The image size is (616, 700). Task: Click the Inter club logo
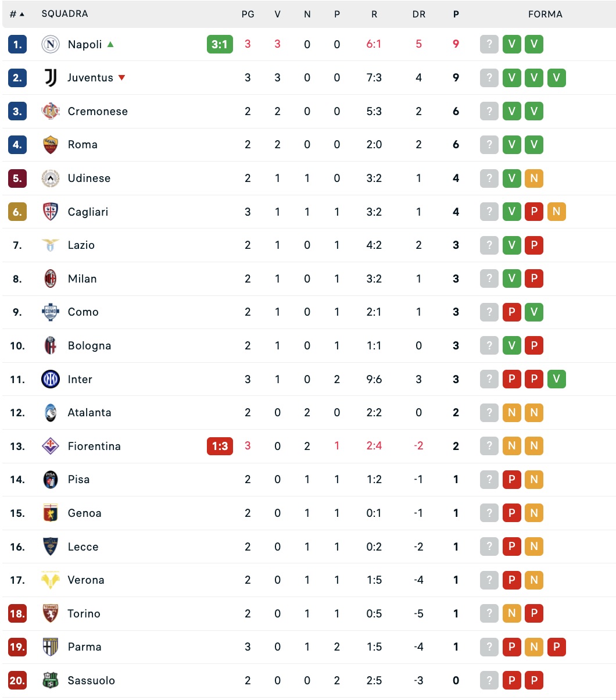[51, 380]
